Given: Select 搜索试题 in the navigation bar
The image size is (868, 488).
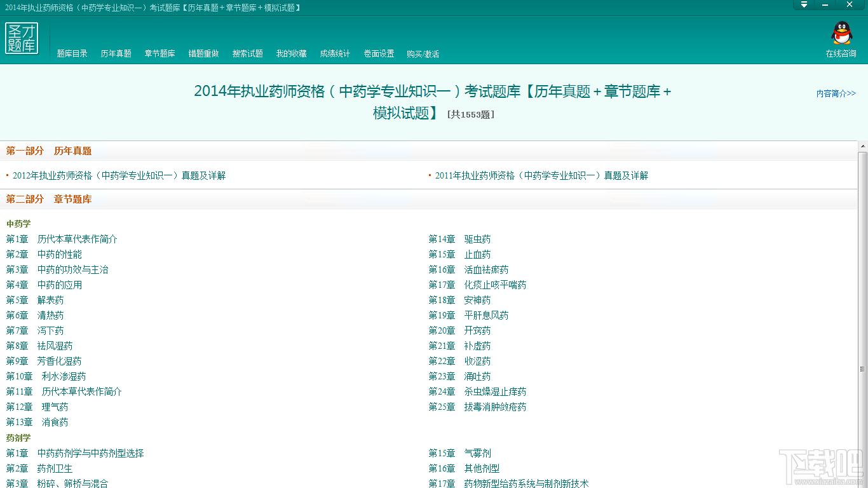Looking at the screenshot, I should click(x=248, y=54).
